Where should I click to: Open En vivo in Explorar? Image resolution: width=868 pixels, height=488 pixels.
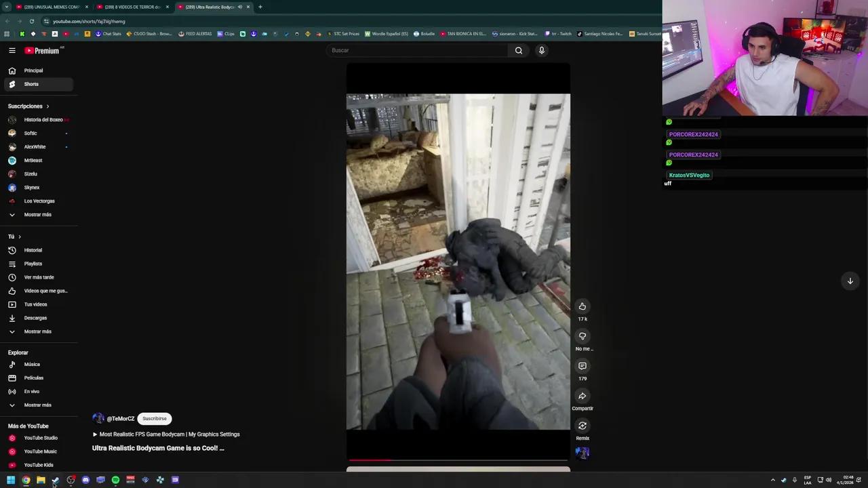click(x=38, y=392)
